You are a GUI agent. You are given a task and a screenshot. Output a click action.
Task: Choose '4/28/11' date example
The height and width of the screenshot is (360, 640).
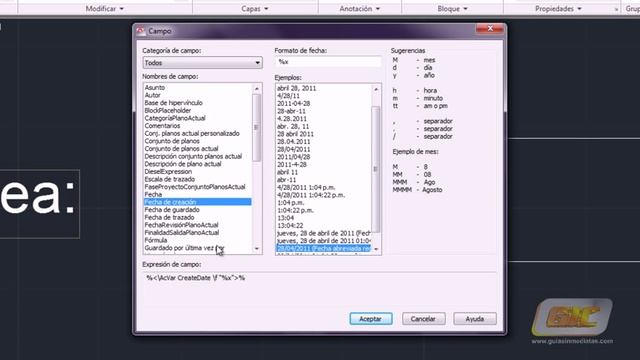pyautogui.click(x=288, y=96)
